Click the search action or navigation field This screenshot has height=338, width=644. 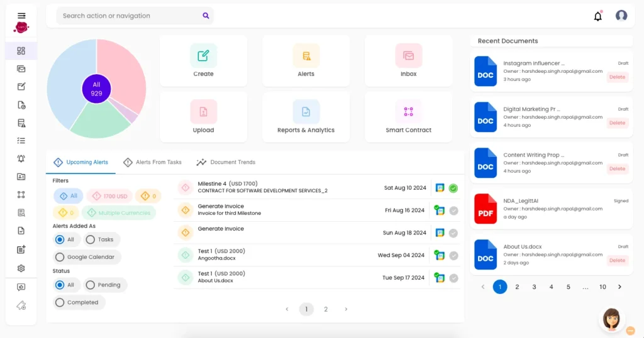pos(135,16)
